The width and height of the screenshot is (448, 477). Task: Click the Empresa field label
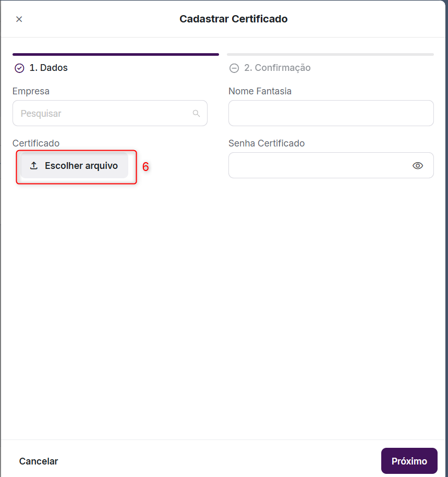point(31,91)
